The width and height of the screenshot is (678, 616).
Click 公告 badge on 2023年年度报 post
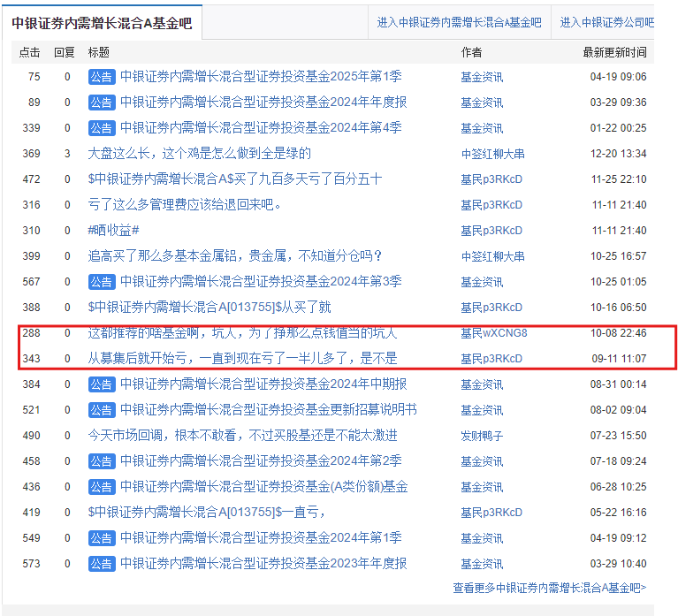click(102, 564)
